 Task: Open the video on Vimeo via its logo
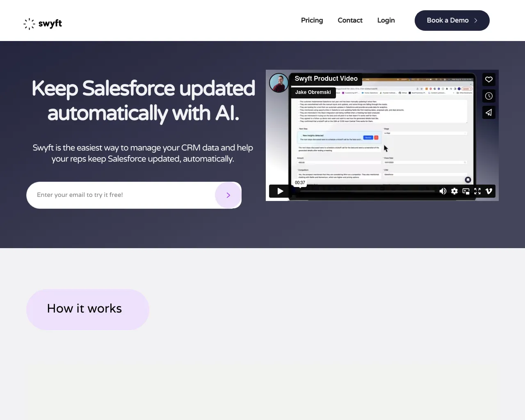(x=488, y=191)
